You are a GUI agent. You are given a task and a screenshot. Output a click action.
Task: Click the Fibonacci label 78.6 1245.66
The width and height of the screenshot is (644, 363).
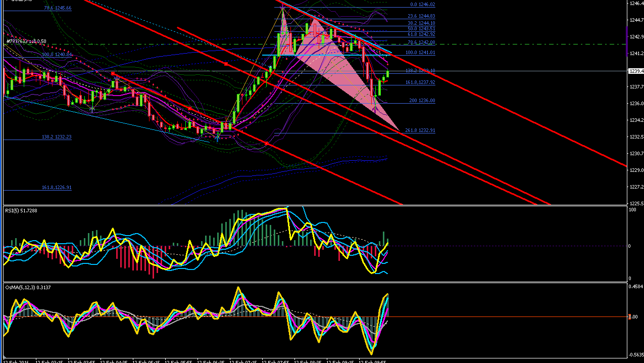pyautogui.click(x=58, y=8)
